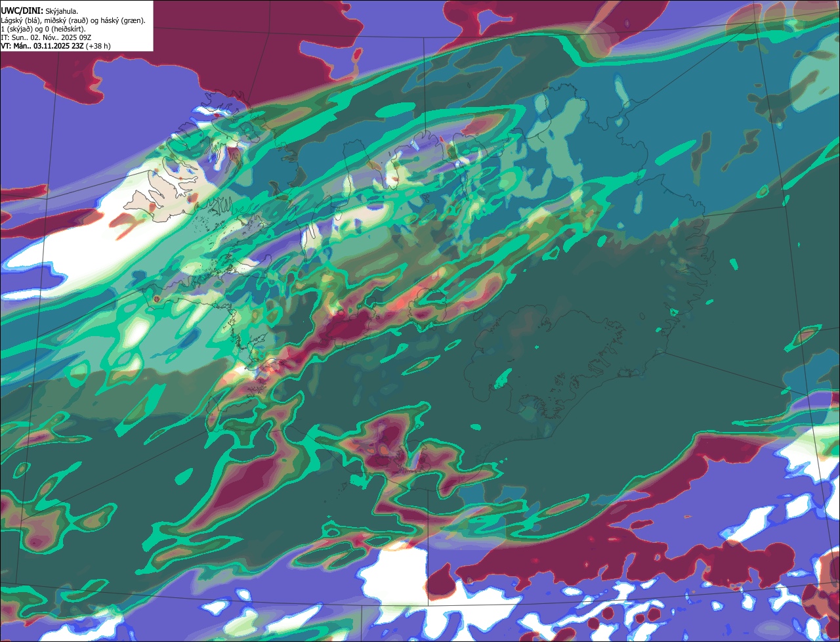Screen dimensions: 840x642
Task: Click the '1 (skýjað) og 0 (heiðskírt).' line
Action: tap(43, 29)
